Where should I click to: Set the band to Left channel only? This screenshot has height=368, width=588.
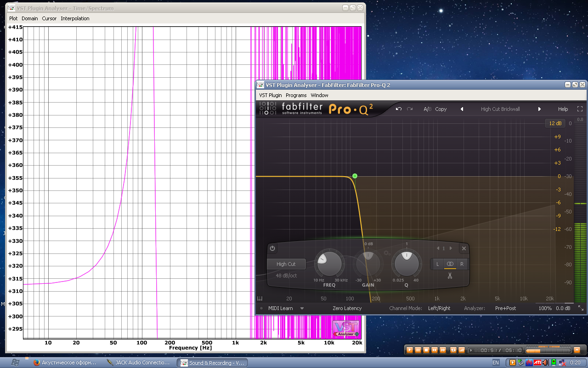tap(437, 264)
